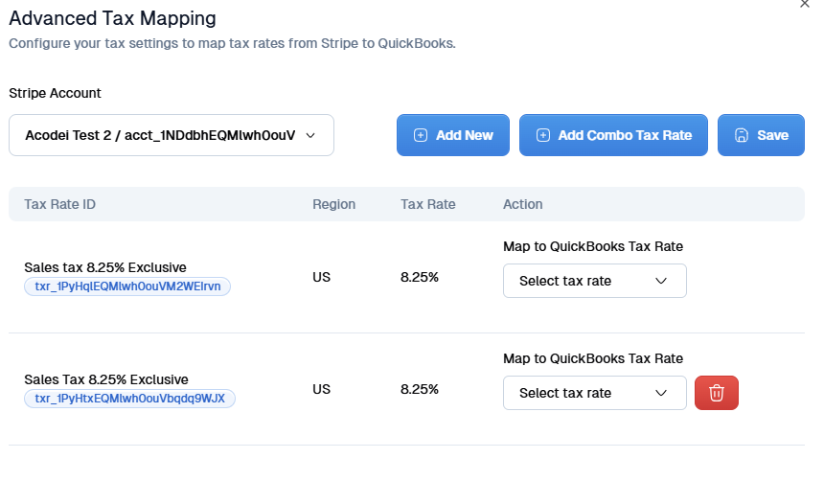Viewport: 824px width, 504px height.
Task: Expand the first row's QuickBooks tax rate dropdown
Action: pos(594,281)
